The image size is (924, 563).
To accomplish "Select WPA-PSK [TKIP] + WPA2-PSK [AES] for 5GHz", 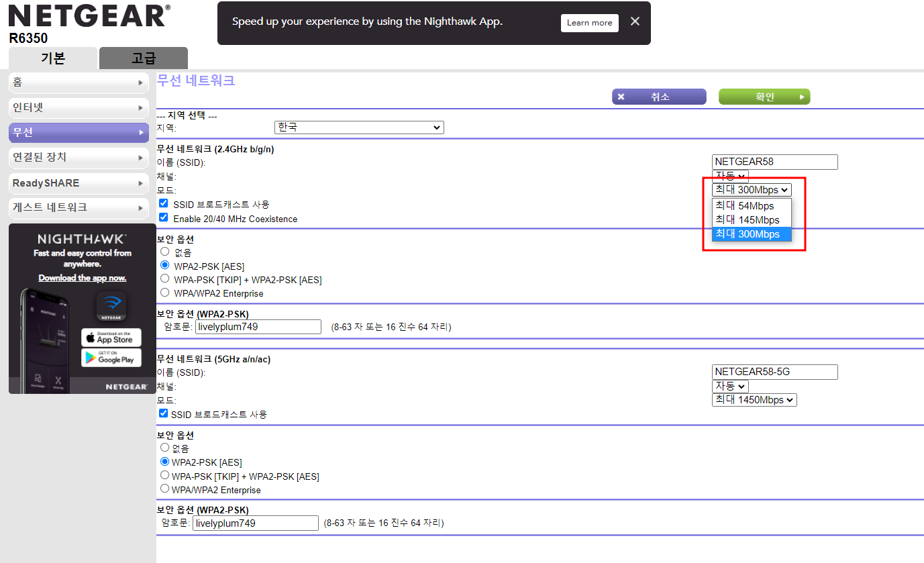I will pyautogui.click(x=165, y=475).
